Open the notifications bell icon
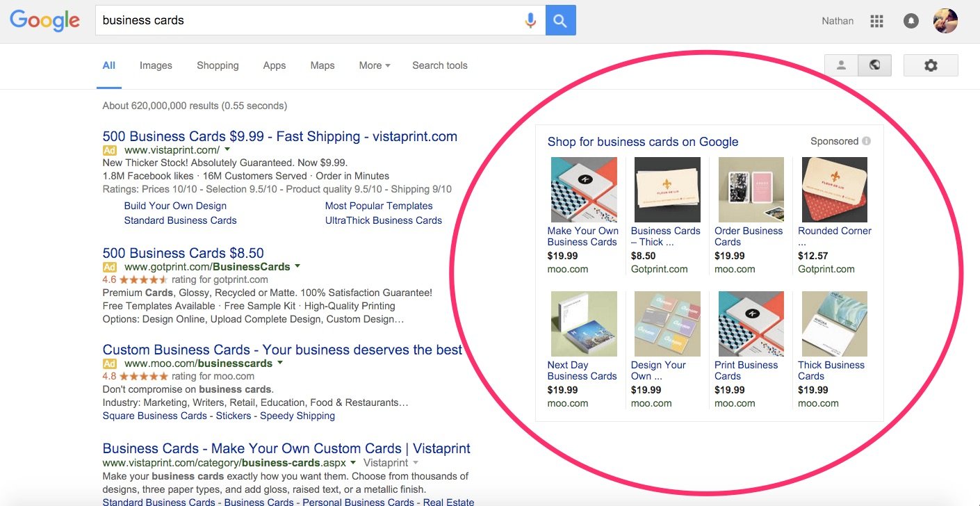 (x=910, y=21)
